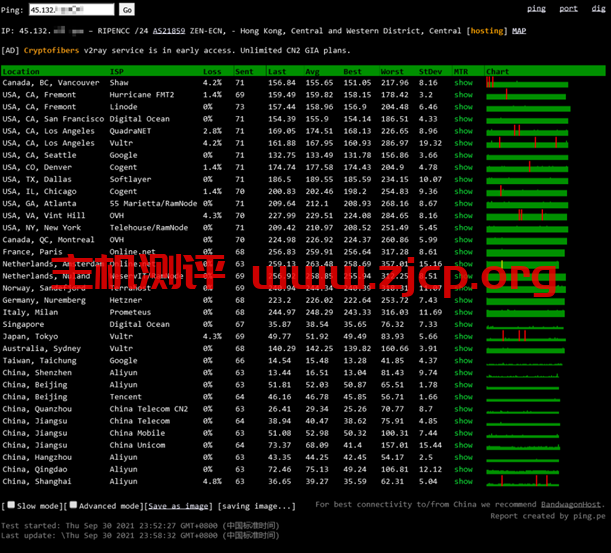Show MTR for Vancouver Shaw row
611x553 pixels.
pos(463,83)
